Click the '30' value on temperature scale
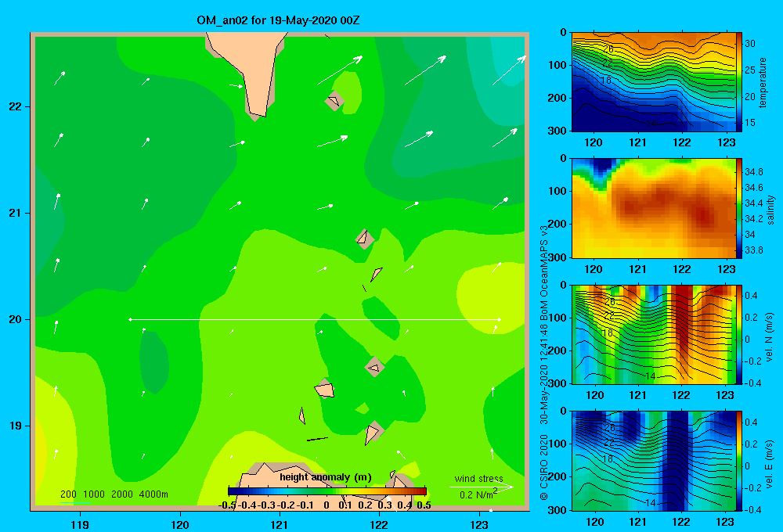This screenshot has height=532, width=783. (x=750, y=44)
